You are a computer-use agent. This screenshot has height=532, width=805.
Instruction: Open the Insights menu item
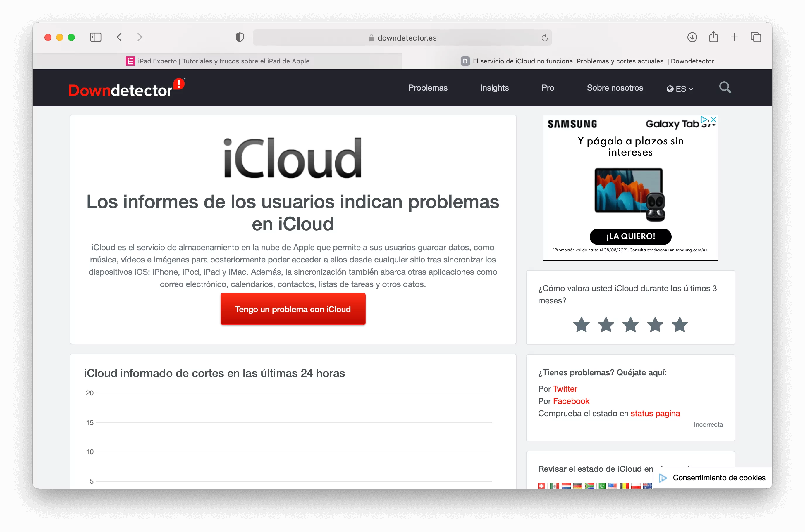point(494,88)
